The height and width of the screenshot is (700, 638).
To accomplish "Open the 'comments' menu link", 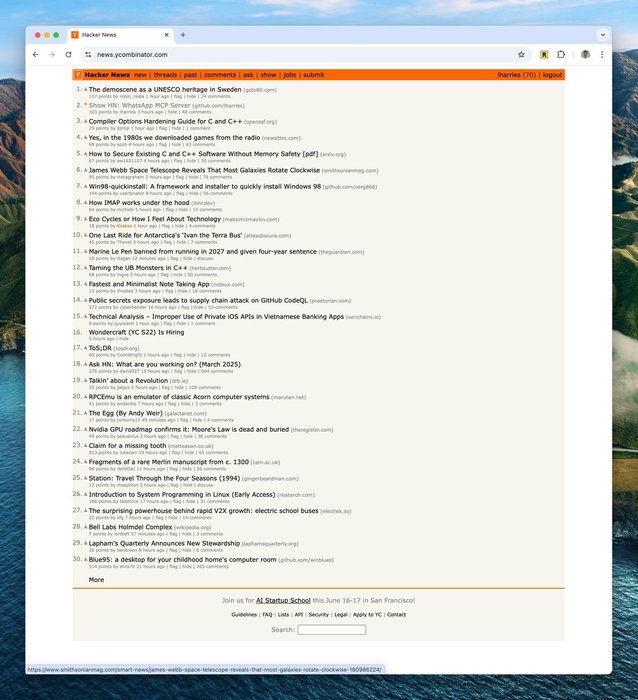I will 220,75.
